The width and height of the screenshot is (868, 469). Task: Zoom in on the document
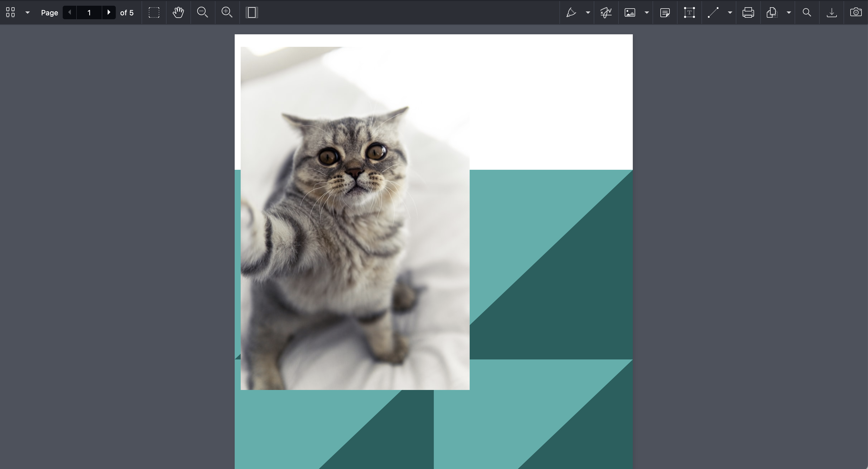(227, 12)
